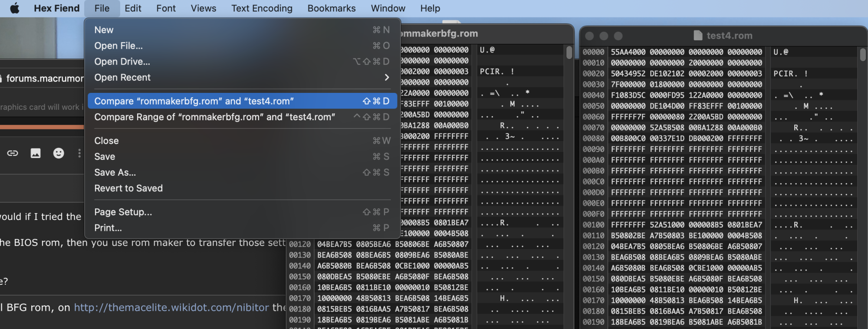This screenshot has width=868, height=329.
Task: Choose Close in the File menu
Action: point(242,141)
